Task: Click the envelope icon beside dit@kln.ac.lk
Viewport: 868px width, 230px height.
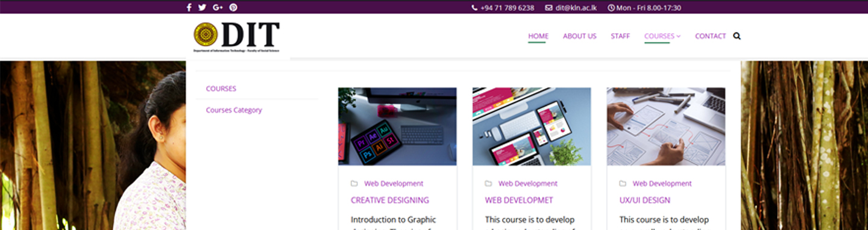Action: [549, 8]
